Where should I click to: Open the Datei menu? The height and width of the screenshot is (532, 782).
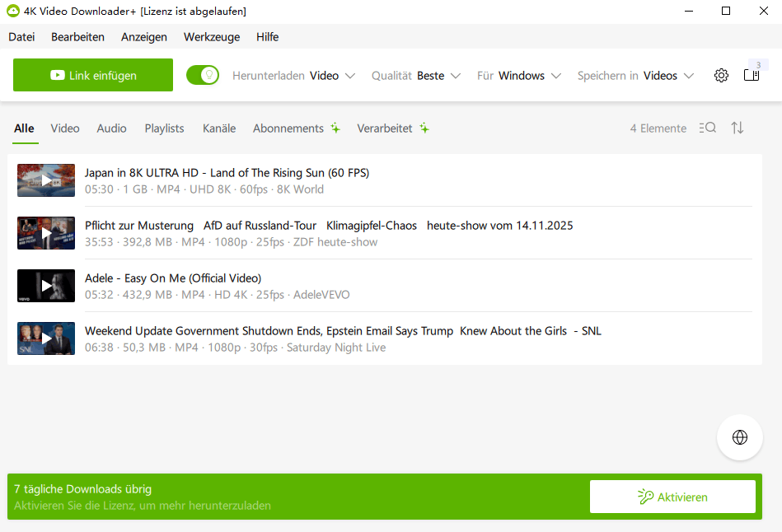[21, 37]
